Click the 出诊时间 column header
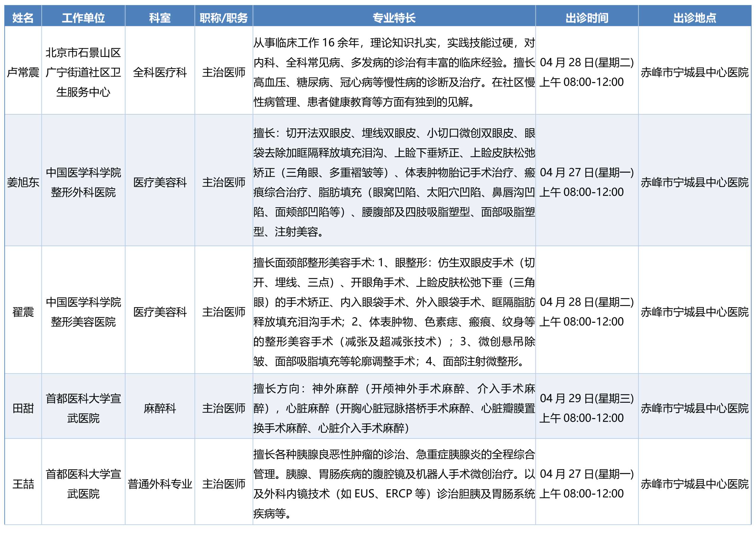 tap(586, 17)
